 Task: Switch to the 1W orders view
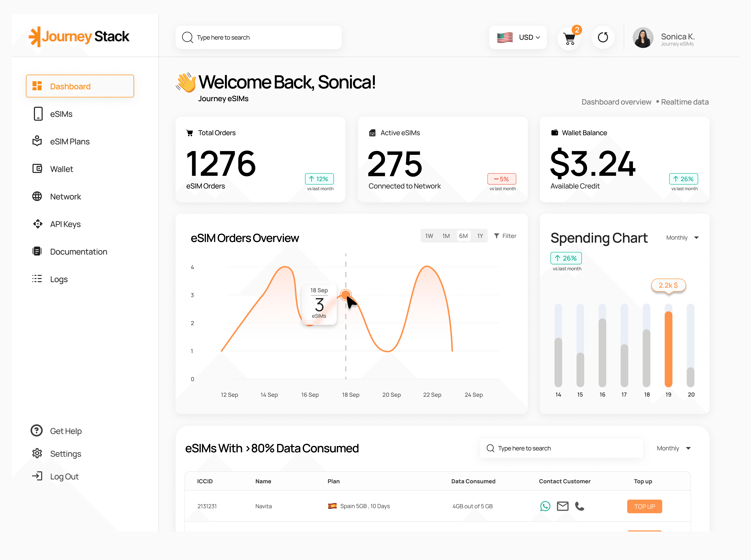429,236
